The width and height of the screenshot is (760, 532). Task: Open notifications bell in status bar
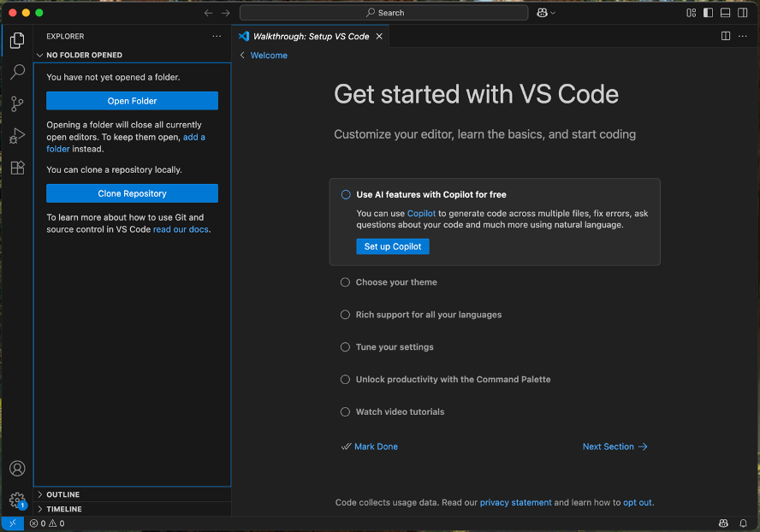(743, 523)
